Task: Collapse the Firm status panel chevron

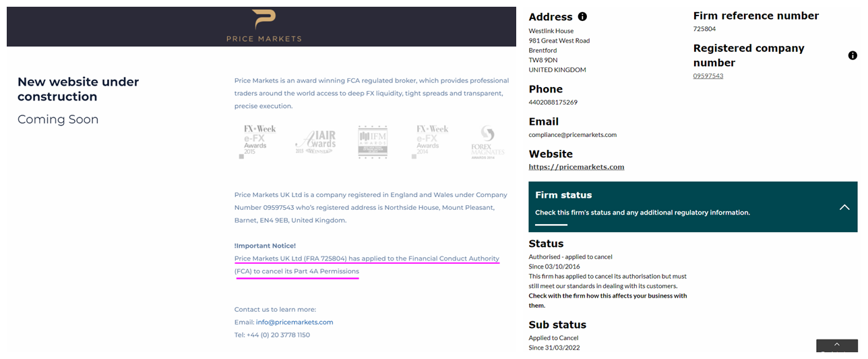Action: [x=844, y=207]
